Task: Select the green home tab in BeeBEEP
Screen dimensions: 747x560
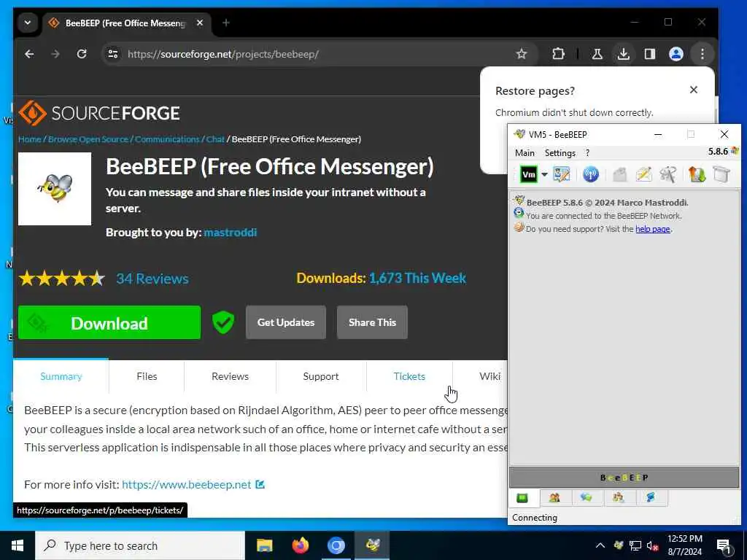Action: (522, 498)
